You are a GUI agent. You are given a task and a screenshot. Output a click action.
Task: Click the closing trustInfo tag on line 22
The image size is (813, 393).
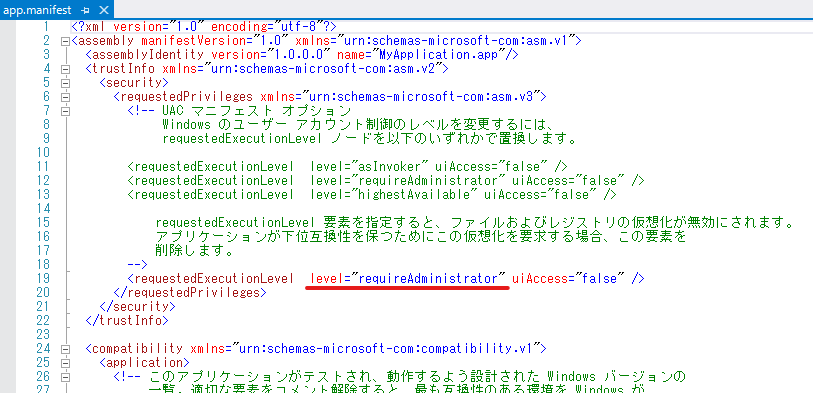[127, 320]
